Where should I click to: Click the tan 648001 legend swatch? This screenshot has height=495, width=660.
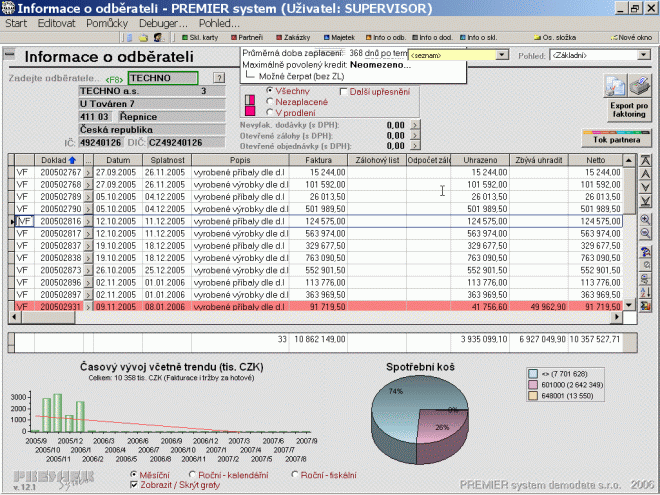click(533, 396)
